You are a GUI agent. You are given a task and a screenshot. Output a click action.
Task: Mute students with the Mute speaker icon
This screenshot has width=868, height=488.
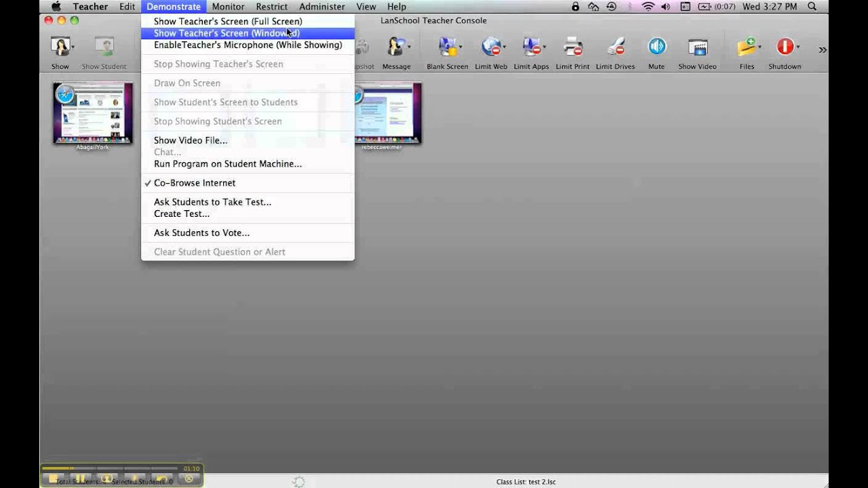click(x=656, y=47)
